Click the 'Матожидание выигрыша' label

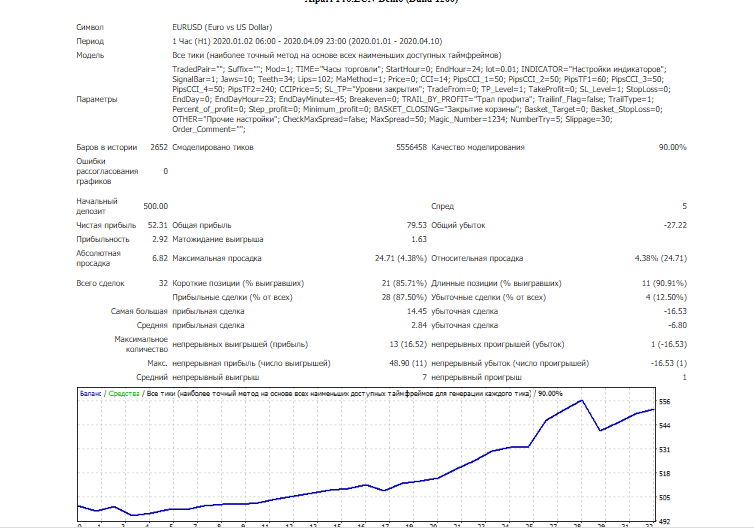tap(217, 239)
